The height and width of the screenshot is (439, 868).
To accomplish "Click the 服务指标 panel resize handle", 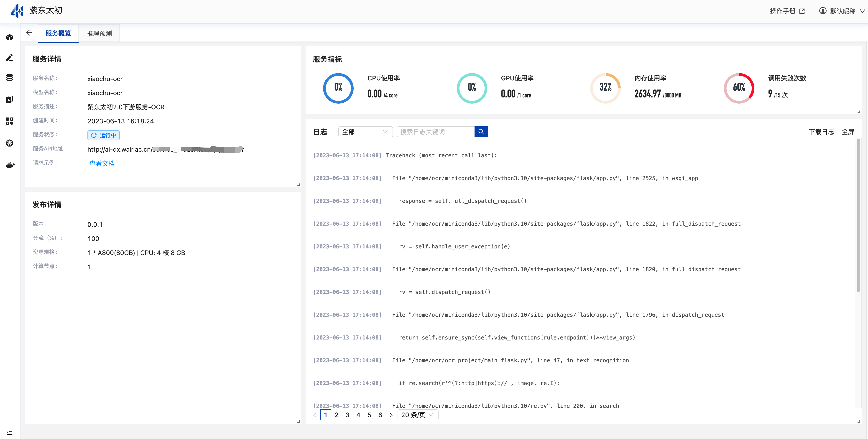I will tap(859, 112).
